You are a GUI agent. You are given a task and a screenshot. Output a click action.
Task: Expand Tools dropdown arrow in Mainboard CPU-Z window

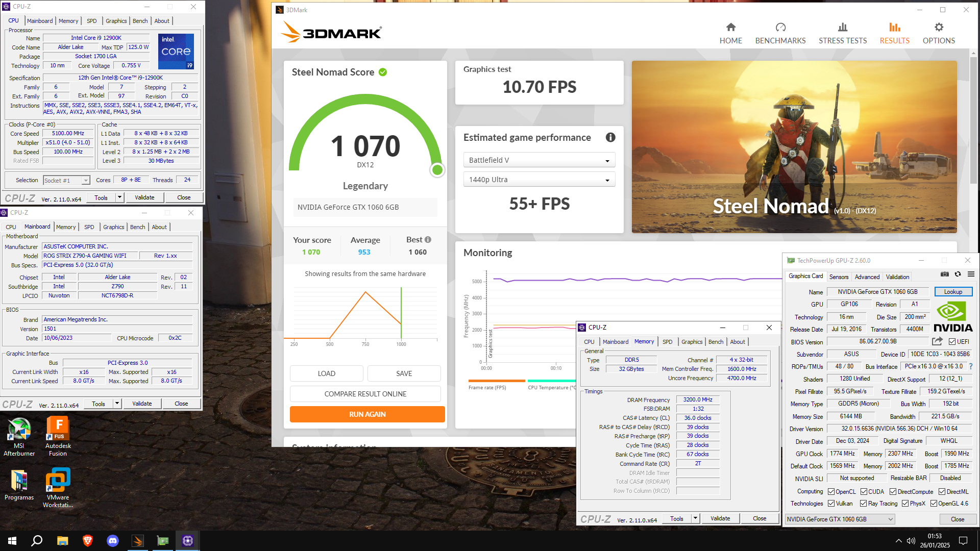[117, 404]
